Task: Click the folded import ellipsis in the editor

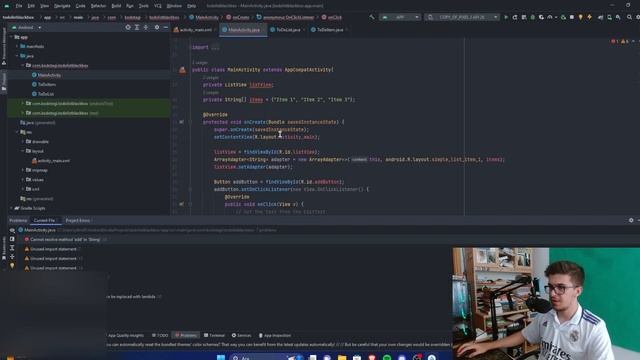Action: [215, 47]
